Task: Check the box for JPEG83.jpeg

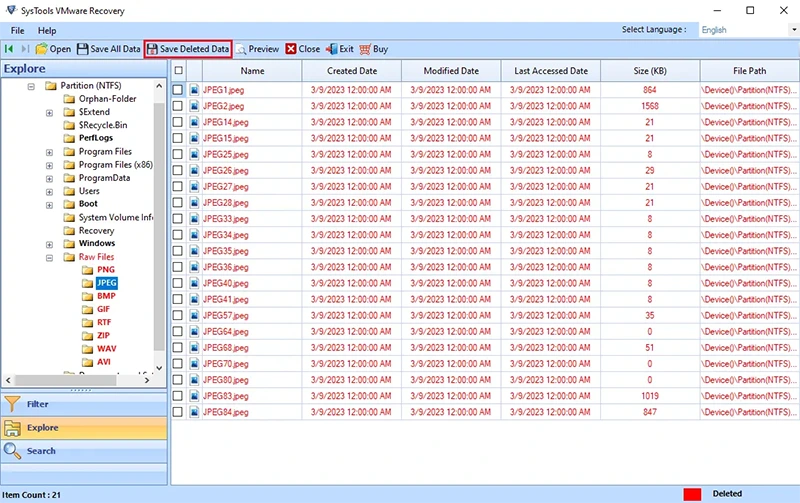Action: (178, 396)
